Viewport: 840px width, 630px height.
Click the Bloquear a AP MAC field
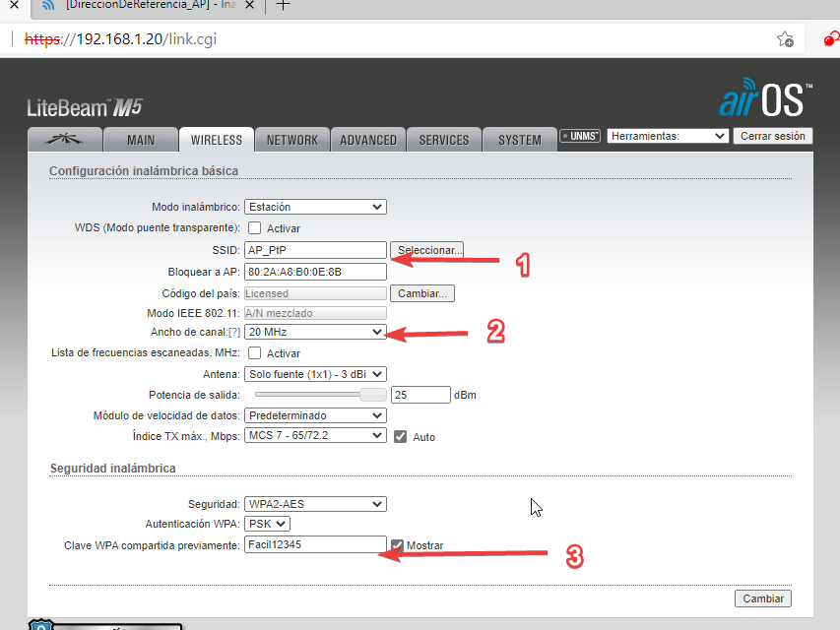tap(315, 272)
